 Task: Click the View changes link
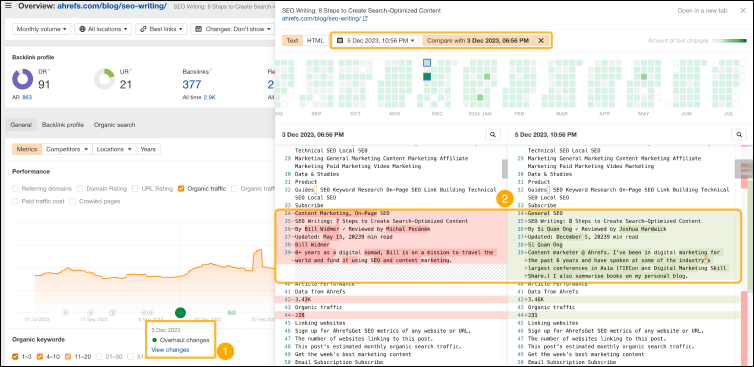[x=170, y=350]
